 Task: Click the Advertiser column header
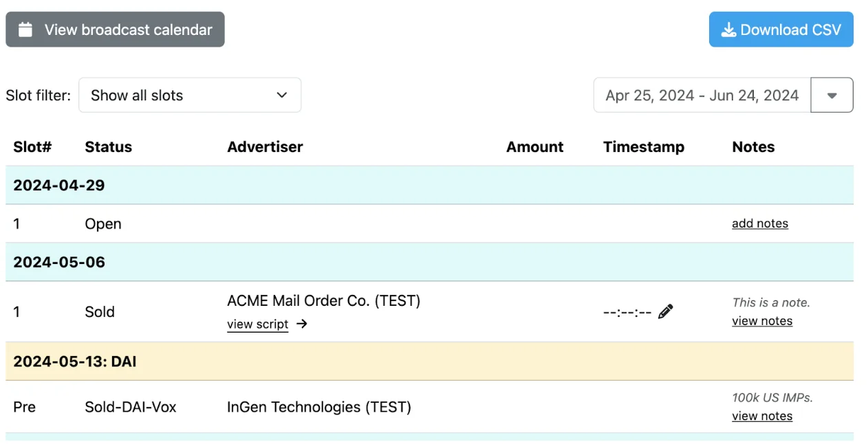tap(265, 147)
